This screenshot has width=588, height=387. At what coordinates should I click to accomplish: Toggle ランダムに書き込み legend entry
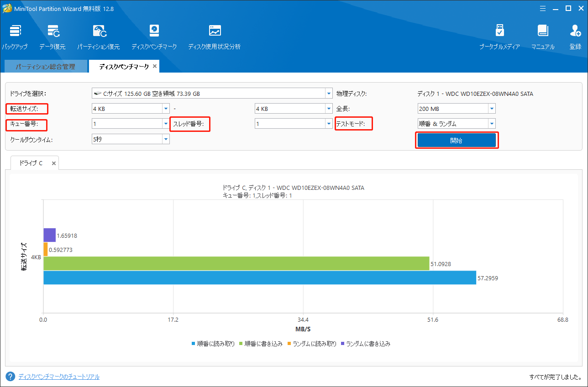click(366, 344)
